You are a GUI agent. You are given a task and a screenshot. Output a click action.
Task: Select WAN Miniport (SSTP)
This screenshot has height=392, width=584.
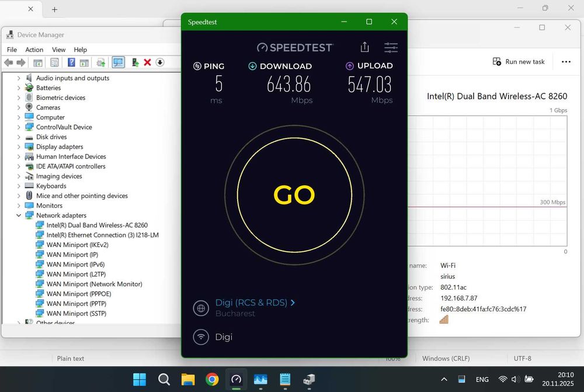pyautogui.click(x=77, y=313)
